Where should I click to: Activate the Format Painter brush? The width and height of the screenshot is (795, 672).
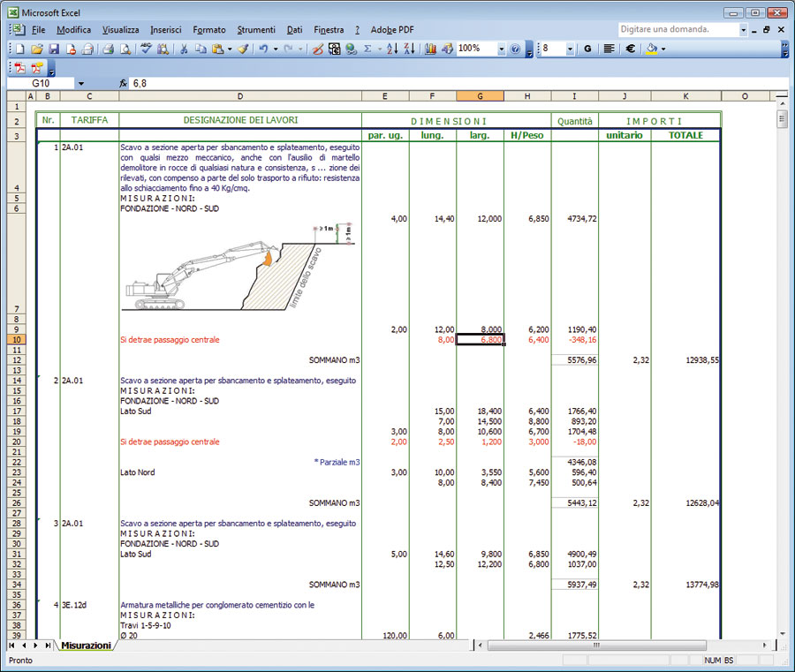244,49
